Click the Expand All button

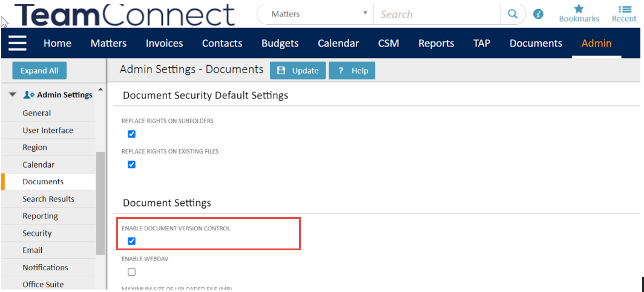click(39, 71)
